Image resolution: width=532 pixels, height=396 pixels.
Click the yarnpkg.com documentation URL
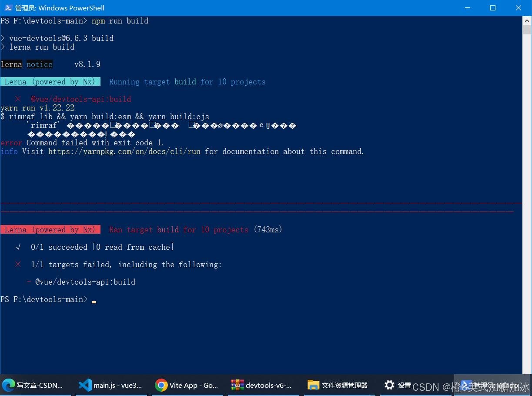[125, 151]
